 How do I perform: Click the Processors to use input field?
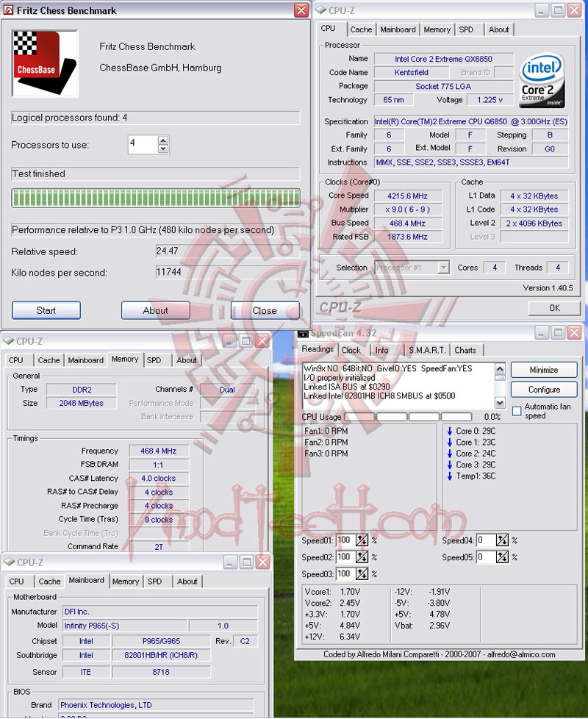click(x=143, y=144)
